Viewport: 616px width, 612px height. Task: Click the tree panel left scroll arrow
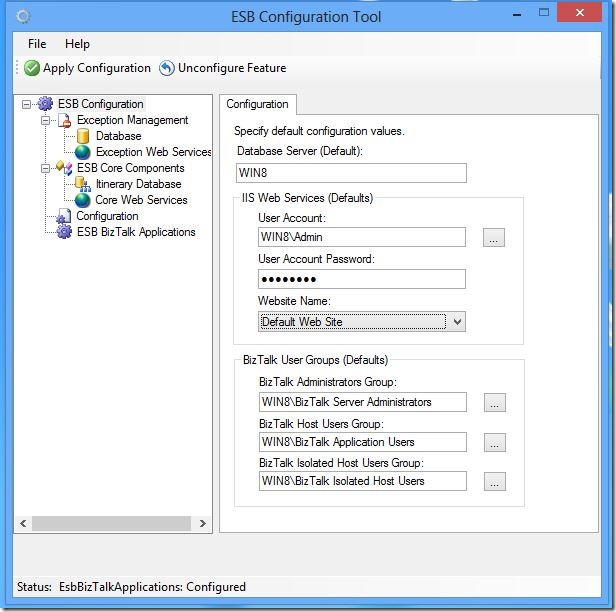click(23, 524)
